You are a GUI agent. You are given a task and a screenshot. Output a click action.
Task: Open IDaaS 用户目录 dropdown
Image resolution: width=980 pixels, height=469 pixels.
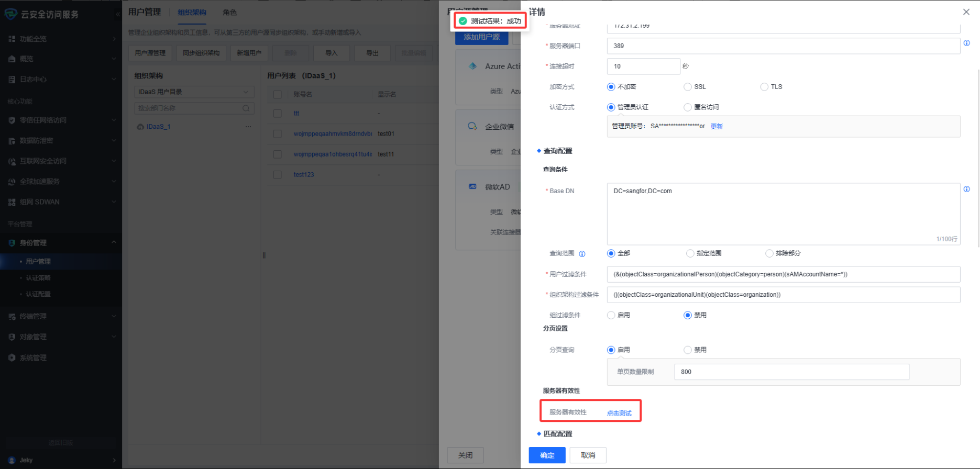[194, 92]
